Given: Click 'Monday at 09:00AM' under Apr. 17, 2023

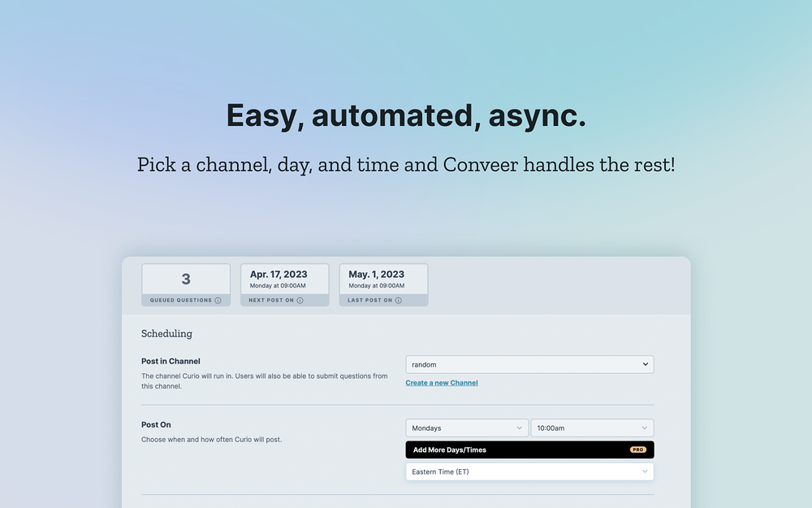Looking at the screenshot, I should pos(278,285).
